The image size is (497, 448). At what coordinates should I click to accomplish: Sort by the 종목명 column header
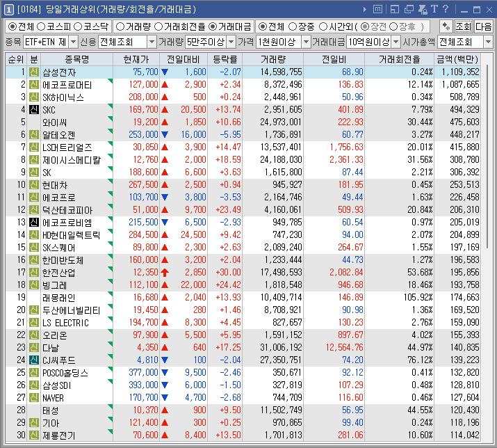pos(76,59)
